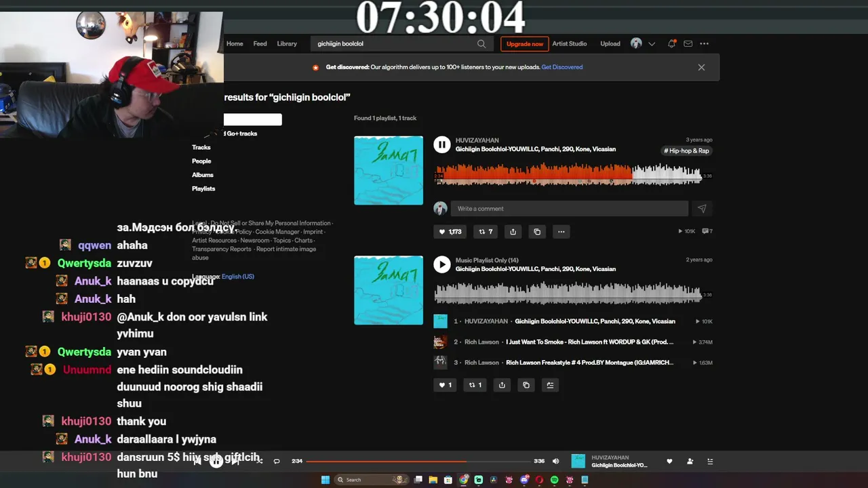Filter results by Albums
The width and height of the screenshot is (868, 488).
pyautogui.click(x=203, y=175)
